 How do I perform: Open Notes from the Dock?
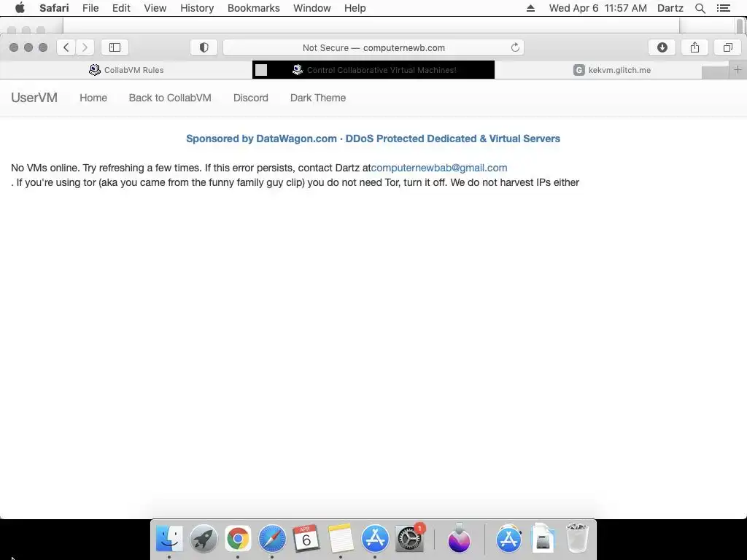(341, 539)
